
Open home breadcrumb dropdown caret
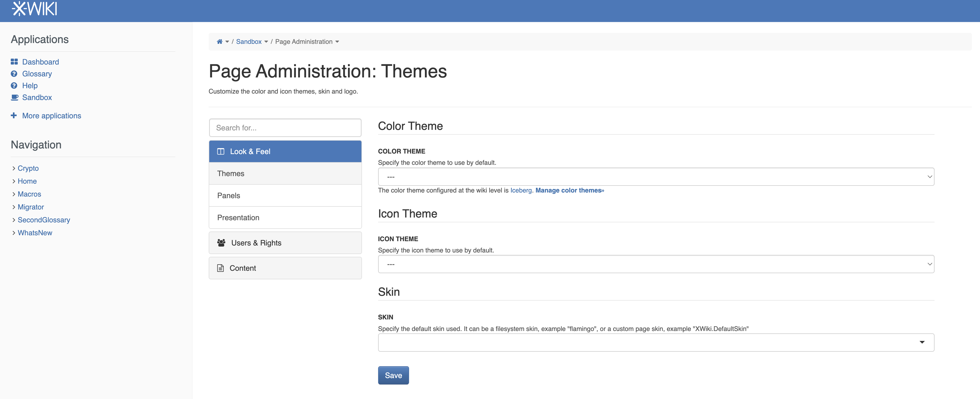[x=227, y=42]
